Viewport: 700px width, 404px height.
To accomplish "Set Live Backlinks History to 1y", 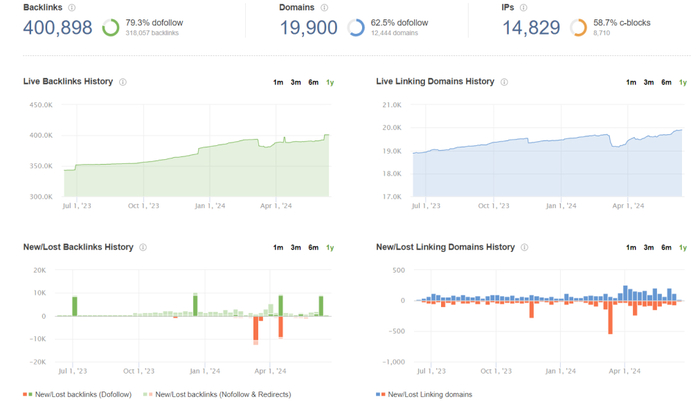I will tap(330, 82).
